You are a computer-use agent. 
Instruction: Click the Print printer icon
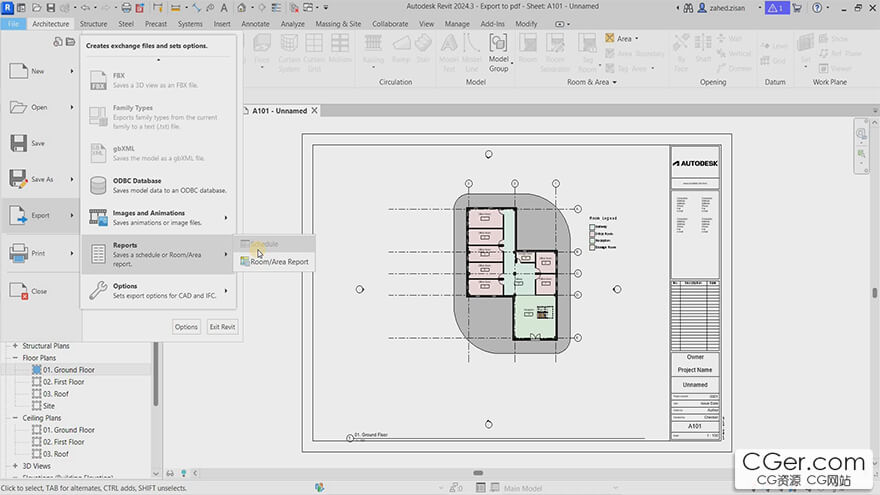18,254
